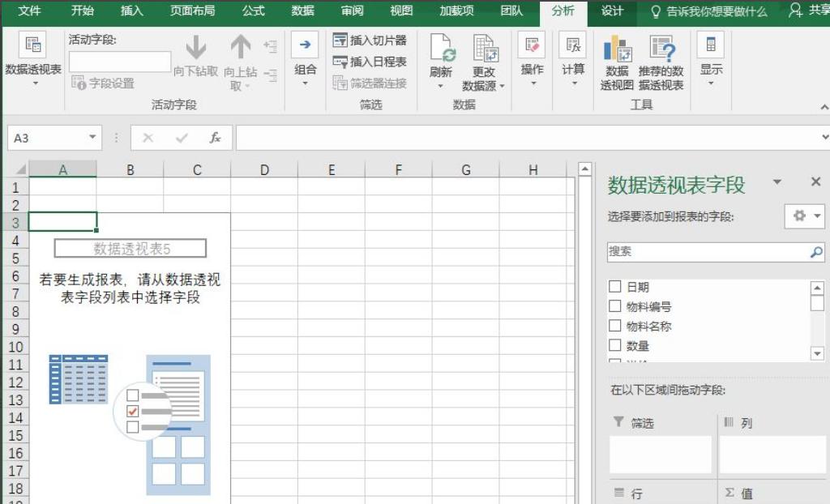Viewport: 830px width, 504px height.
Task: Expand the Name Box dropdown arrow
Action: (92, 138)
